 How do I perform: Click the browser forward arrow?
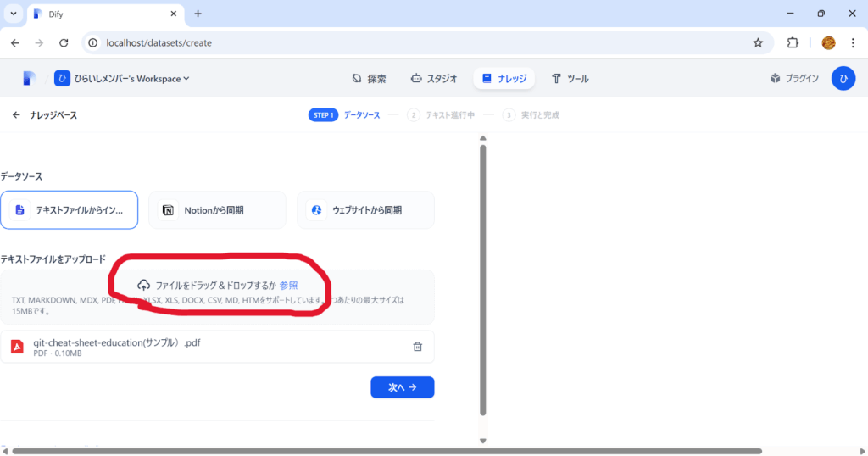pos(39,42)
